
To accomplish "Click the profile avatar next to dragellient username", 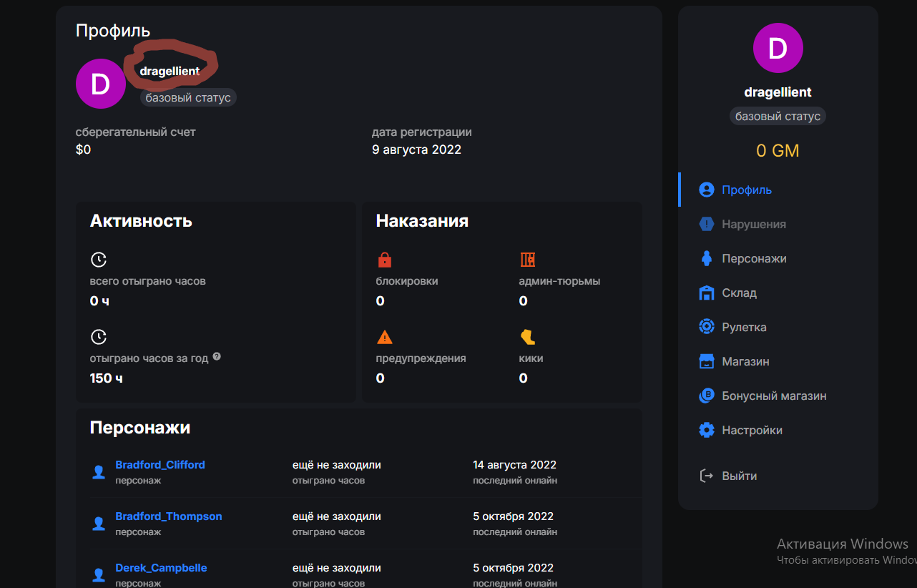I will (101, 84).
